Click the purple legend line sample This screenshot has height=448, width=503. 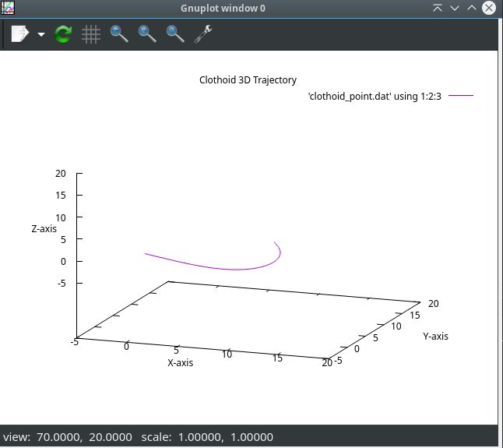pos(461,95)
